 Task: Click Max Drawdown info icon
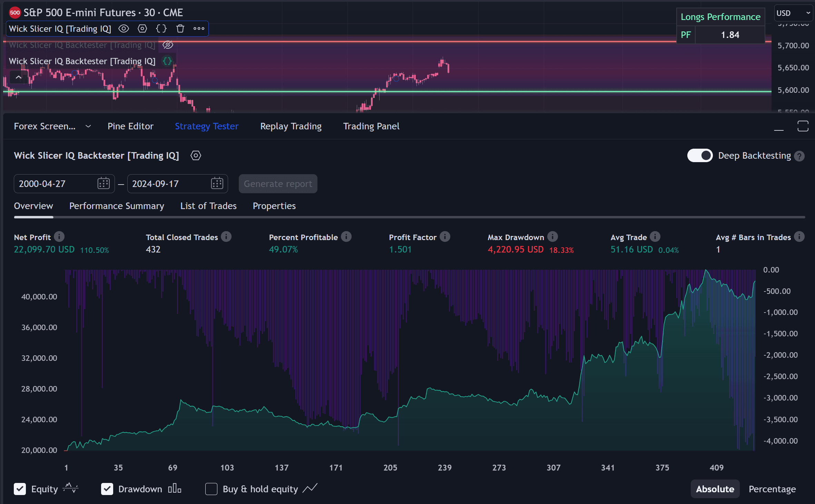(552, 237)
